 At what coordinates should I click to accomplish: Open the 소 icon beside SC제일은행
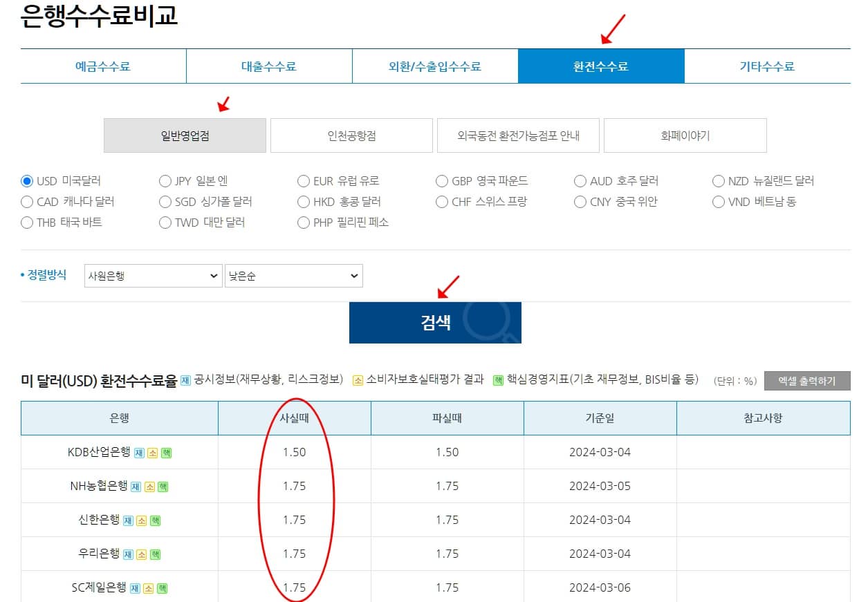click(x=149, y=587)
